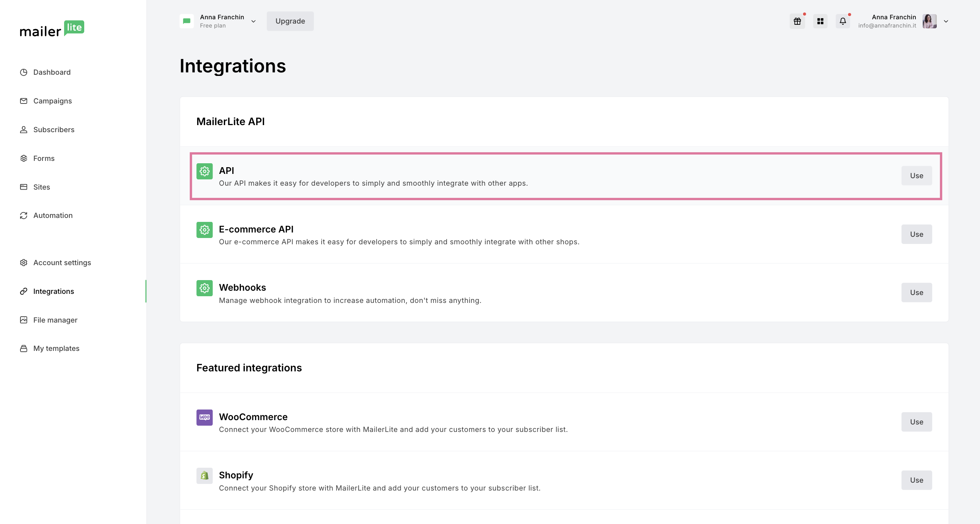Click the Subscribers person icon
The image size is (980, 524).
click(24, 130)
